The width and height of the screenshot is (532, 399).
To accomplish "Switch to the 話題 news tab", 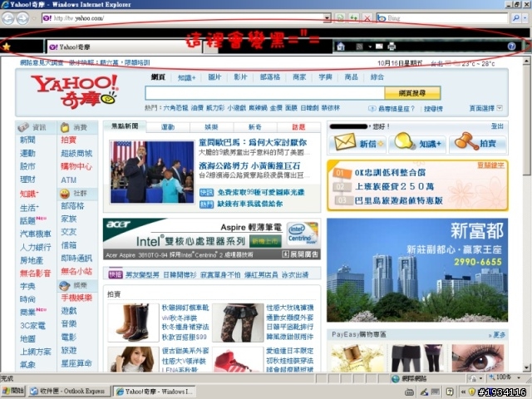I will tap(298, 127).
